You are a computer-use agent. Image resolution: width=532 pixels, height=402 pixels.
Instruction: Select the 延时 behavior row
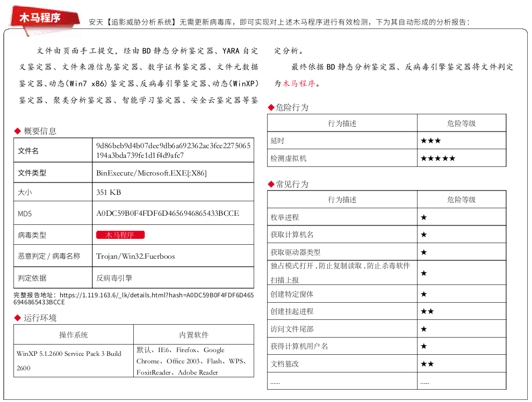(x=387, y=140)
